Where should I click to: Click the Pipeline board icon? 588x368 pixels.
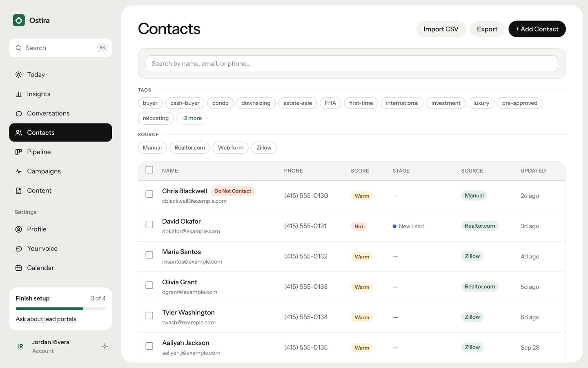click(x=18, y=152)
